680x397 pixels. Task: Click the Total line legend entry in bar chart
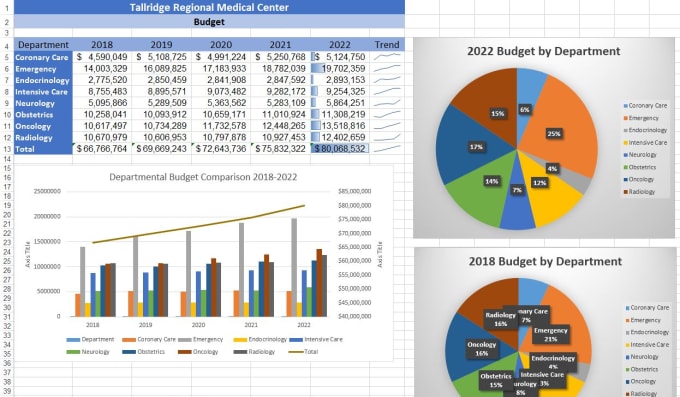tap(303, 352)
